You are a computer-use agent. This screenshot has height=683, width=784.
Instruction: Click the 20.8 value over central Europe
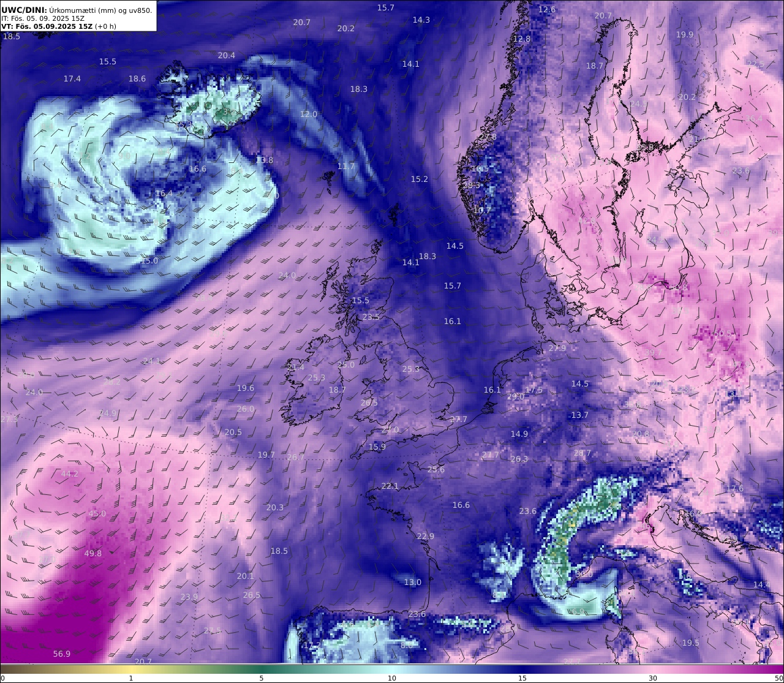641,434
